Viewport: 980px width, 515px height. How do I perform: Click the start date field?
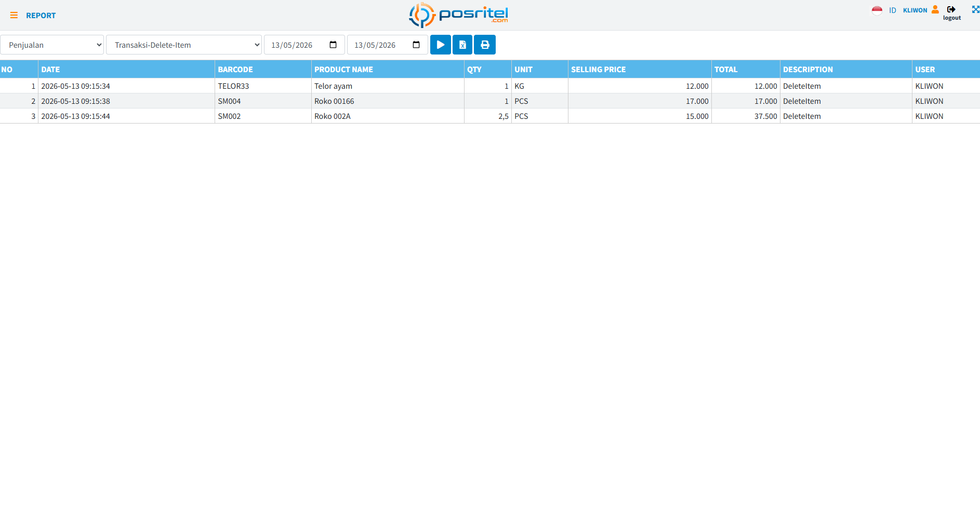click(304, 45)
